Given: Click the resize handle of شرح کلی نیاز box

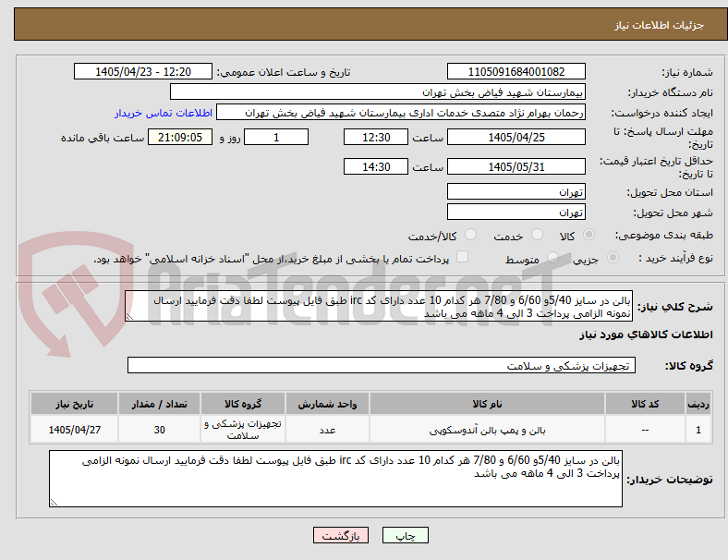Looking at the screenshot, I should point(129,317).
